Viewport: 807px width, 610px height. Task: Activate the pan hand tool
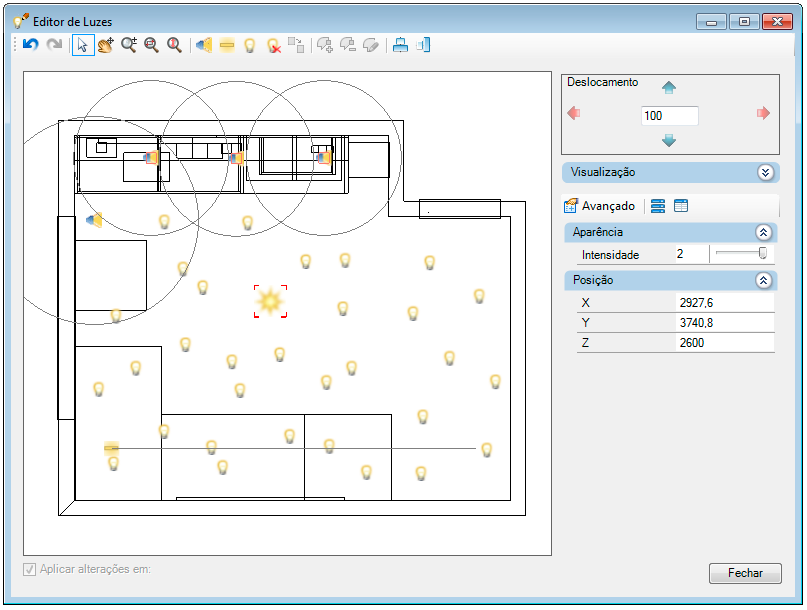click(106, 45)
